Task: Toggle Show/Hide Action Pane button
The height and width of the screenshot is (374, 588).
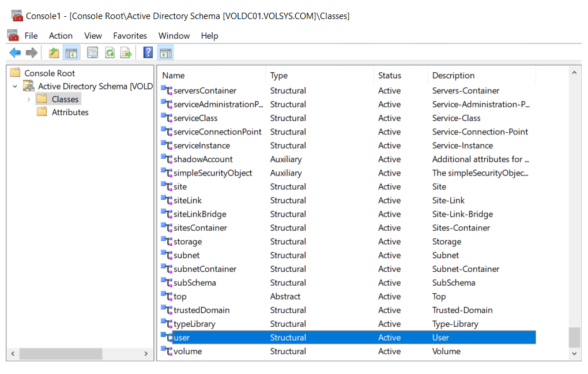Action: click(165, 53)
